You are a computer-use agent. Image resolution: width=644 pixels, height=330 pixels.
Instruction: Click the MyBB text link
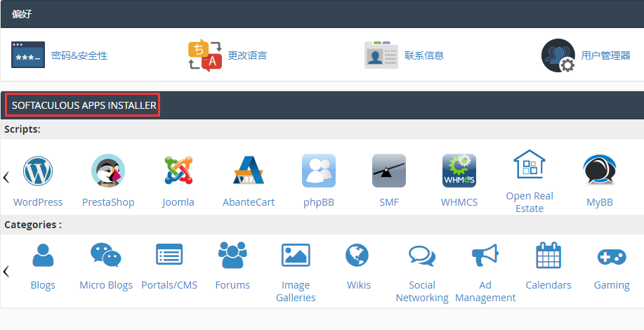pyautogui.click(x=600, y=203)
